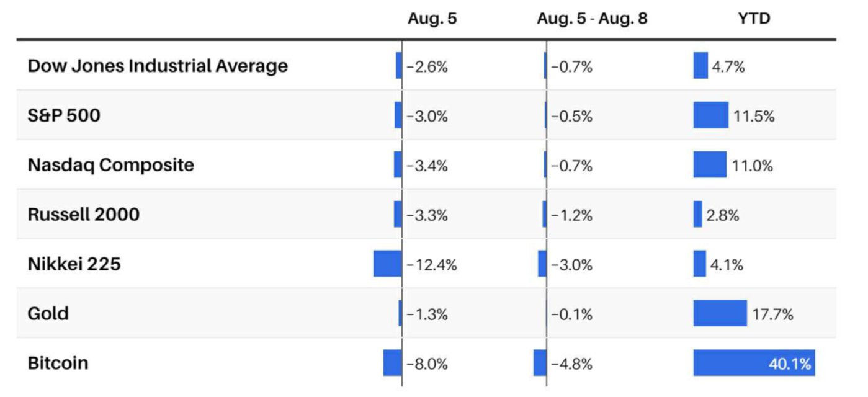Click the Aug. 5 - Aug. 8 column header
This screenshot has width=868, height=397.
click(592, 19)
